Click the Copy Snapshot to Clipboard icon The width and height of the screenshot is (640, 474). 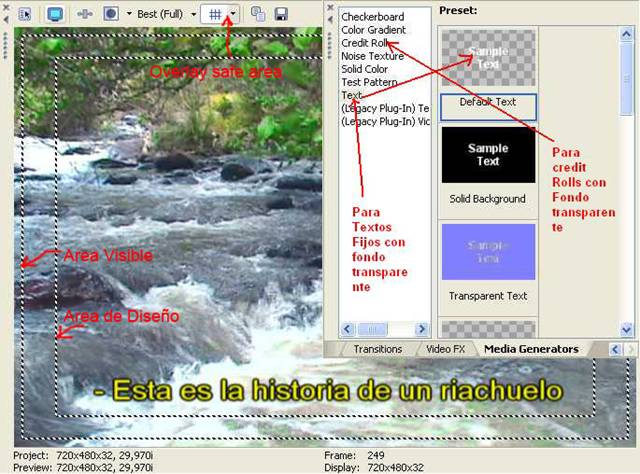(259, 14)
